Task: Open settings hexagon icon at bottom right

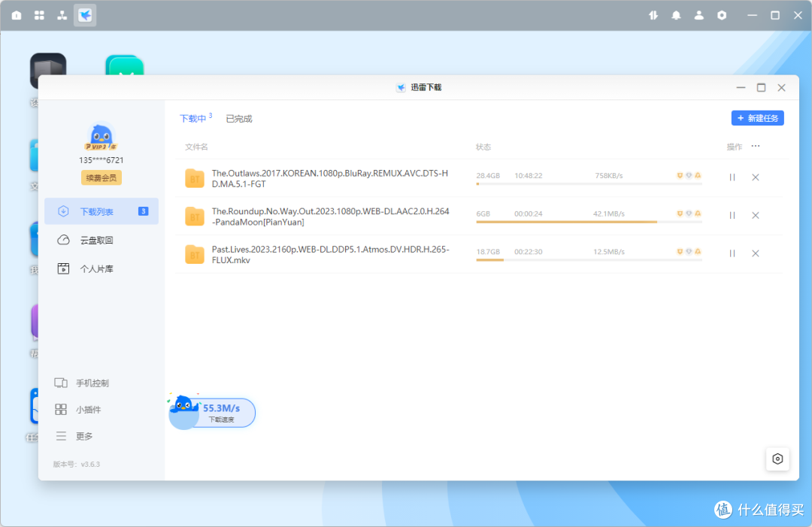Action: pyautogui.click(x=777, y=459)
